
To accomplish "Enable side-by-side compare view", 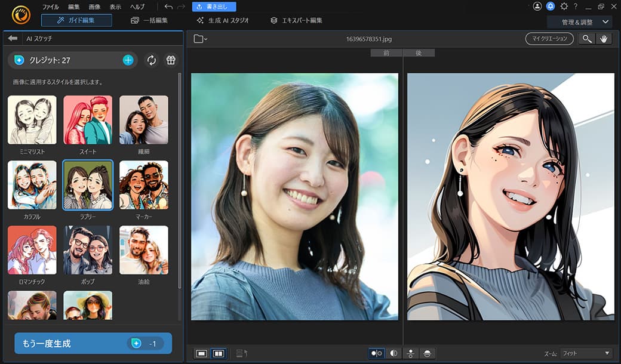I will (219, 353).
